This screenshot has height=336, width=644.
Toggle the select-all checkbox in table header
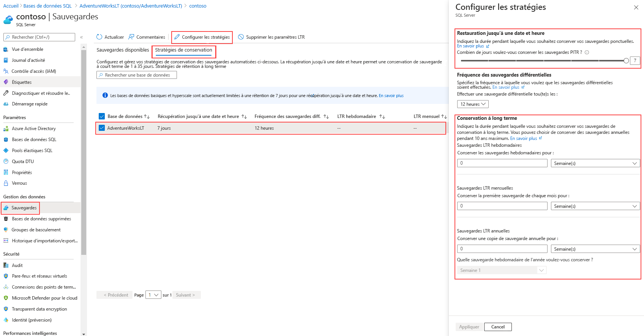click(x=101, y=116)
